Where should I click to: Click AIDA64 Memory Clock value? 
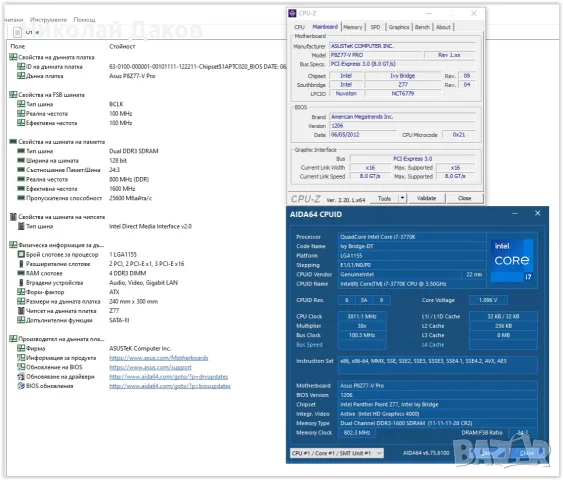357,433
